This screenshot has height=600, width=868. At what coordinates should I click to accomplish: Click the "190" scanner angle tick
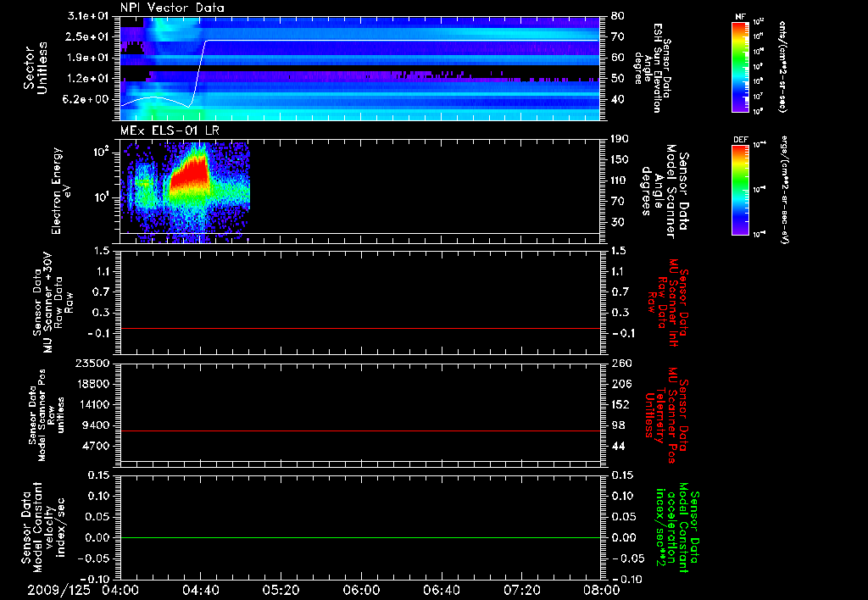(x=620, y=138)
